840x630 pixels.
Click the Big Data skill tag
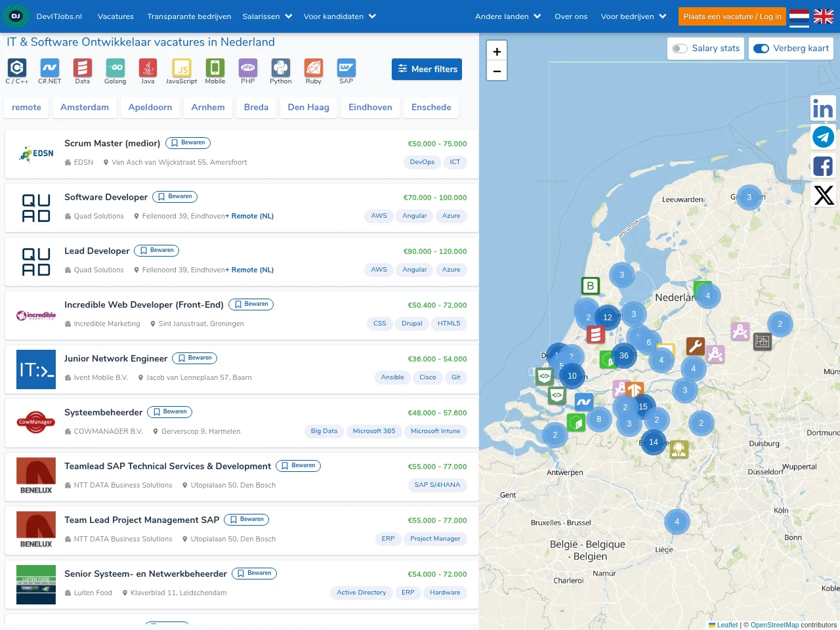tap(324, 431)
